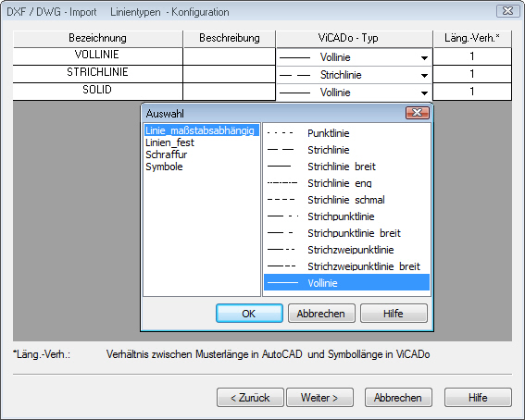Choose the Strichpunktlinie entry
Image resolution: width=525 pixels, height=420 pixels.
346,216
